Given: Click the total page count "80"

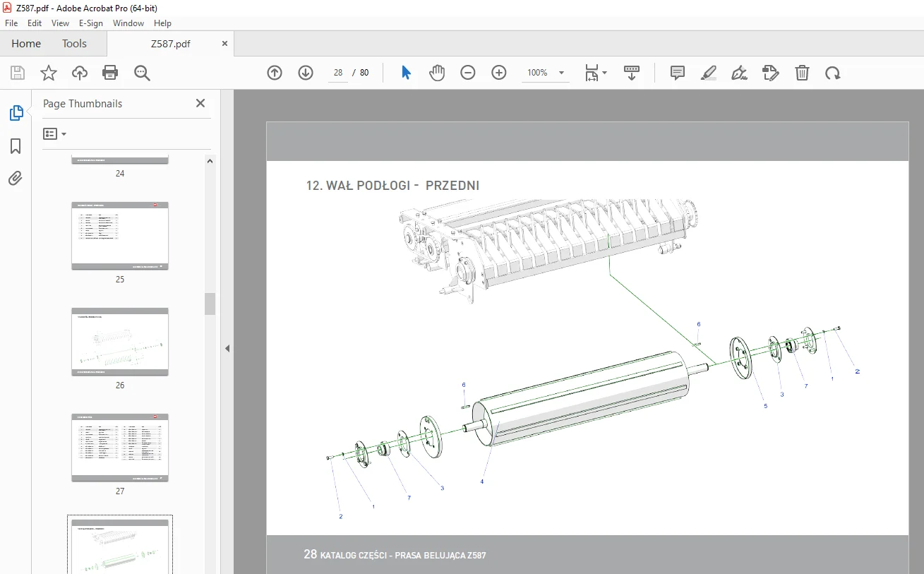Looking at the screenshot, I should tap(364, 73).
